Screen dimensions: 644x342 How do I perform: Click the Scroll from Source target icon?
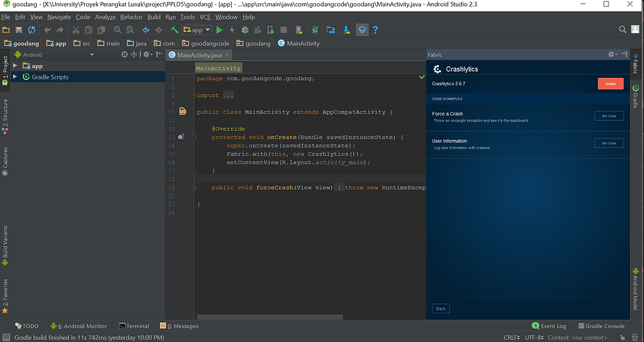click(124, 54)
